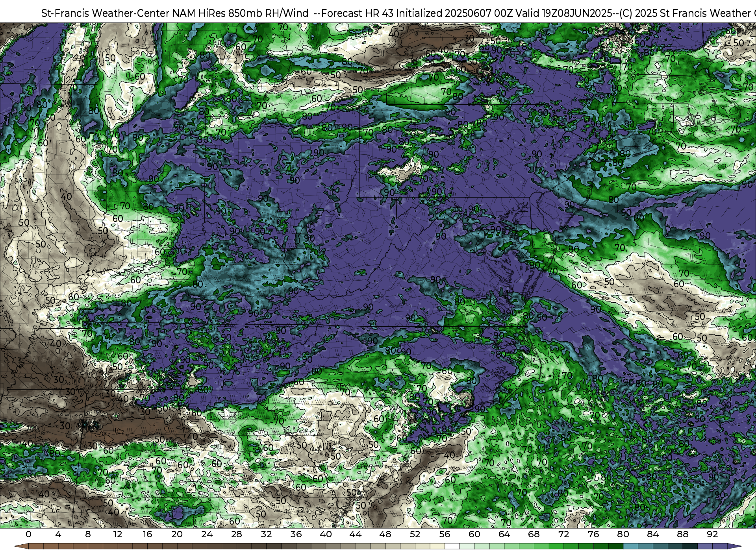Viewport: 756px width, 551px height.
Task: Click the colorbar label "0"
Action: pyautogui.click(x=28, y=534)
